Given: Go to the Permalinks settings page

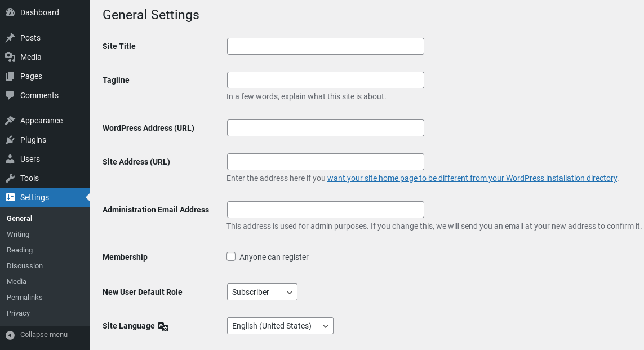Looking at the screenshot, I should pyautogui.click(x=25, y=297).
